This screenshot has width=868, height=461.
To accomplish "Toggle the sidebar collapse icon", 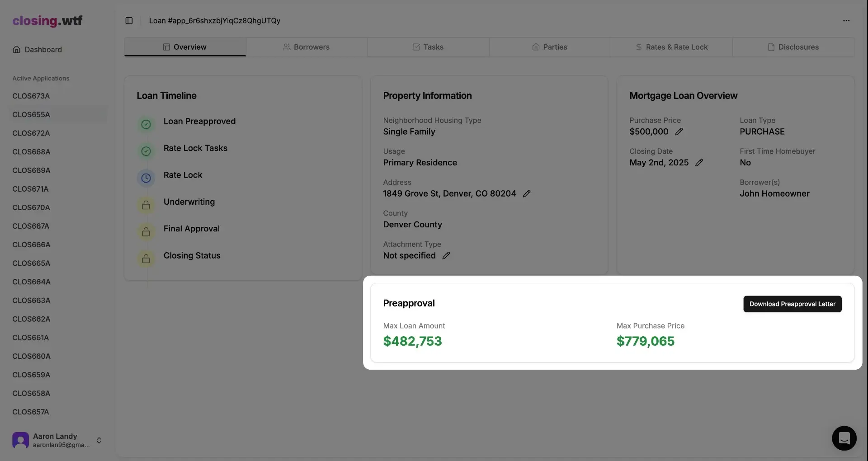I will 129,20.
